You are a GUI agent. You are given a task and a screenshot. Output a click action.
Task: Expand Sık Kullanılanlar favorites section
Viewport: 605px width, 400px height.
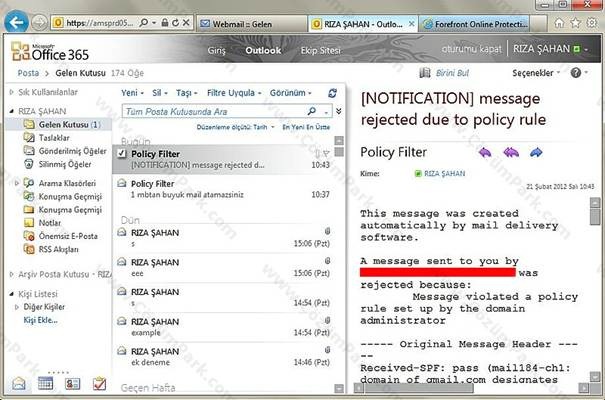point(12,92)
